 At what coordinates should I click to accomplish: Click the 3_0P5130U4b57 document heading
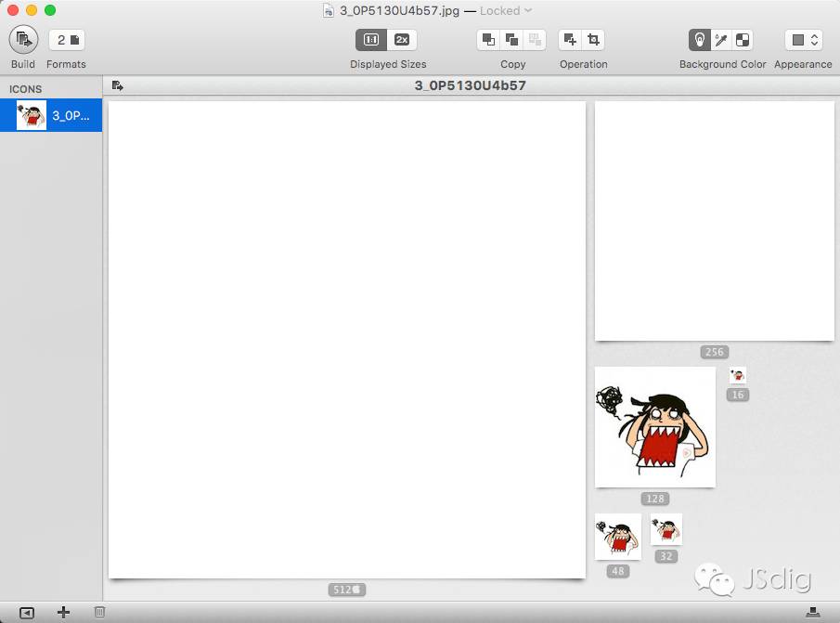[x=471, y=85]
